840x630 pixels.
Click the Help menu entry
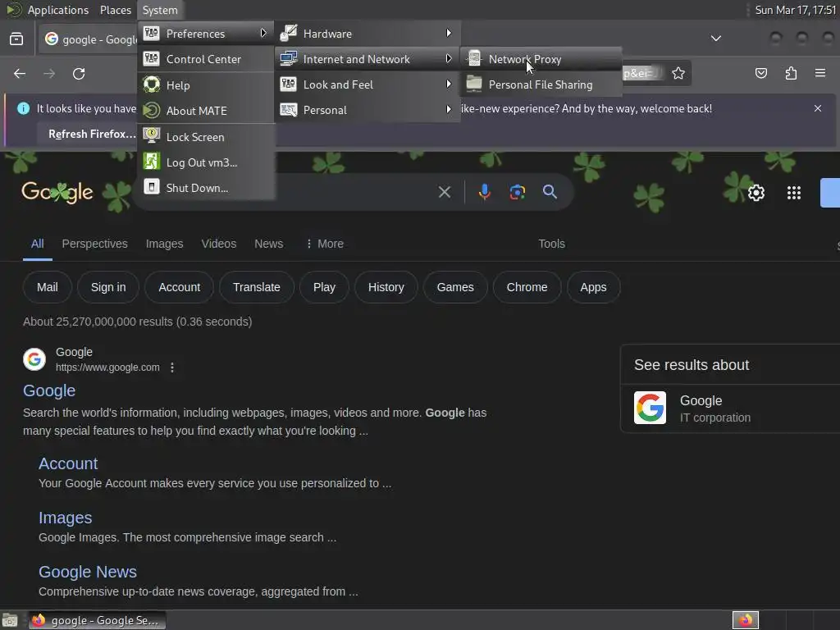coord(206,85)
